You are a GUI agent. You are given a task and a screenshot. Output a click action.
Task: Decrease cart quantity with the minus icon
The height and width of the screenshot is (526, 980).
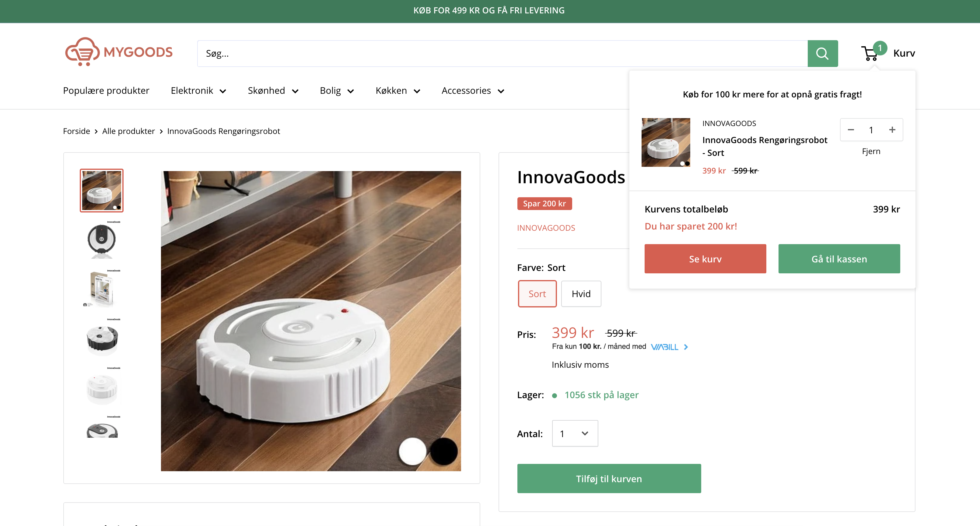[x=851, y=130]
